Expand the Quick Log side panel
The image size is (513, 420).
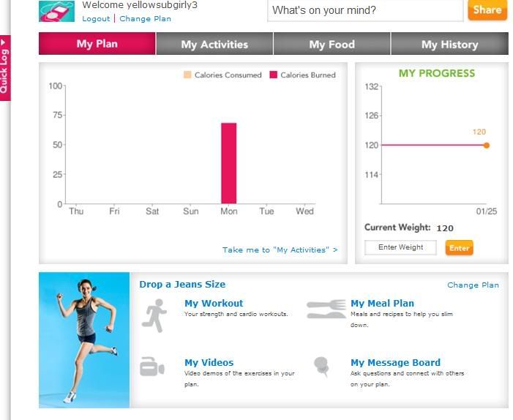pyautogui.click(x=4, y=67)
